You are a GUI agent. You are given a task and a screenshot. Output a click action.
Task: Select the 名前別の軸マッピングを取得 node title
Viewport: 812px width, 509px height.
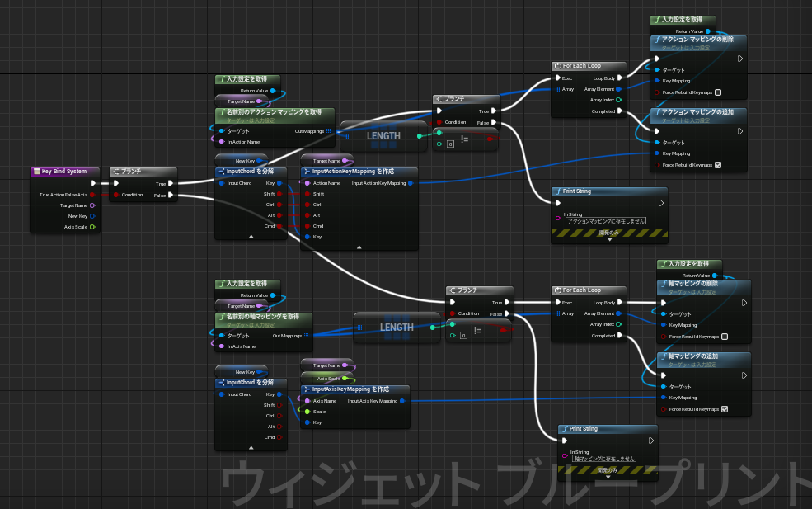(263, 316)
